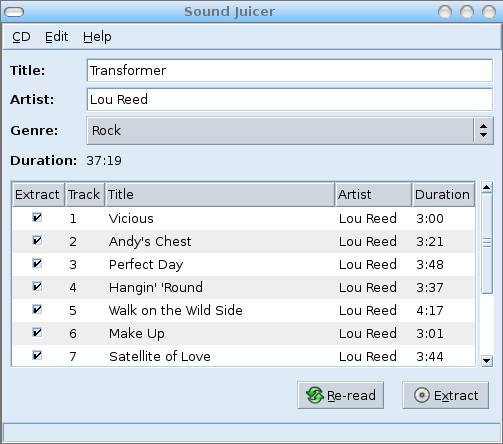Uncheck extract for Perfect Day
Viewport: 503px width, 444px height.
pyautogui.click(x=37, y=264)
